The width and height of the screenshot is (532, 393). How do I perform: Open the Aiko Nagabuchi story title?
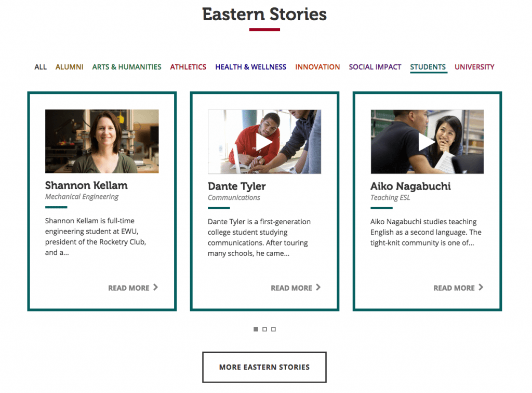(x=410, y=186)
